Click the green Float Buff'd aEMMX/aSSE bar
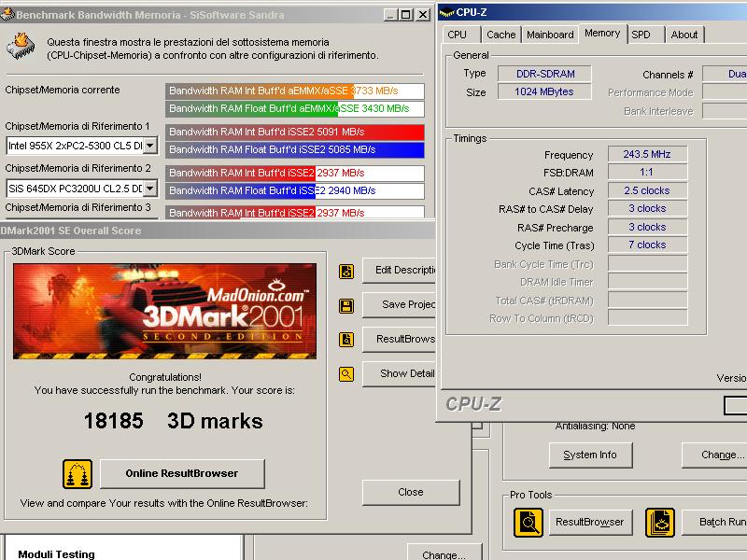Viewport: 747px width, 560px height. 295,108
